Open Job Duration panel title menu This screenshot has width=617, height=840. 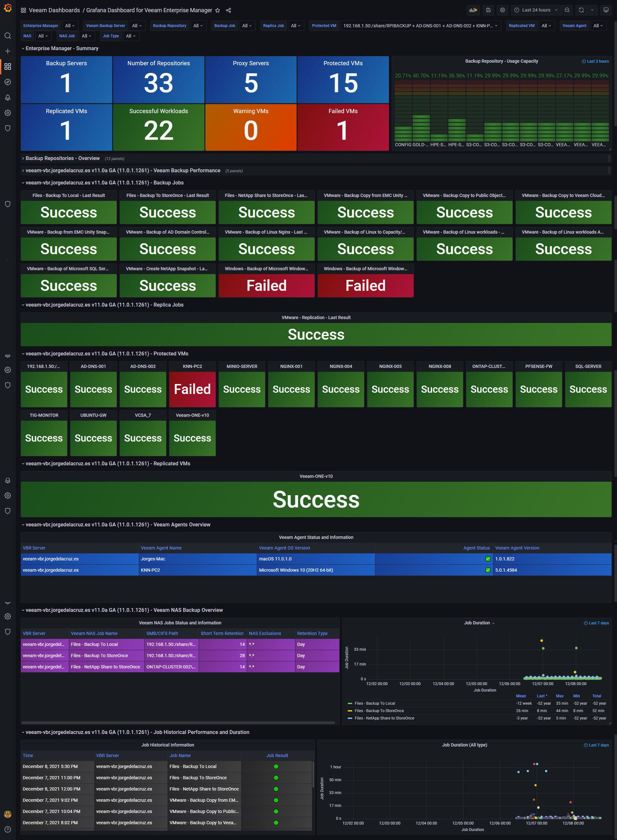pyautogui.click(x=479, y=623)
